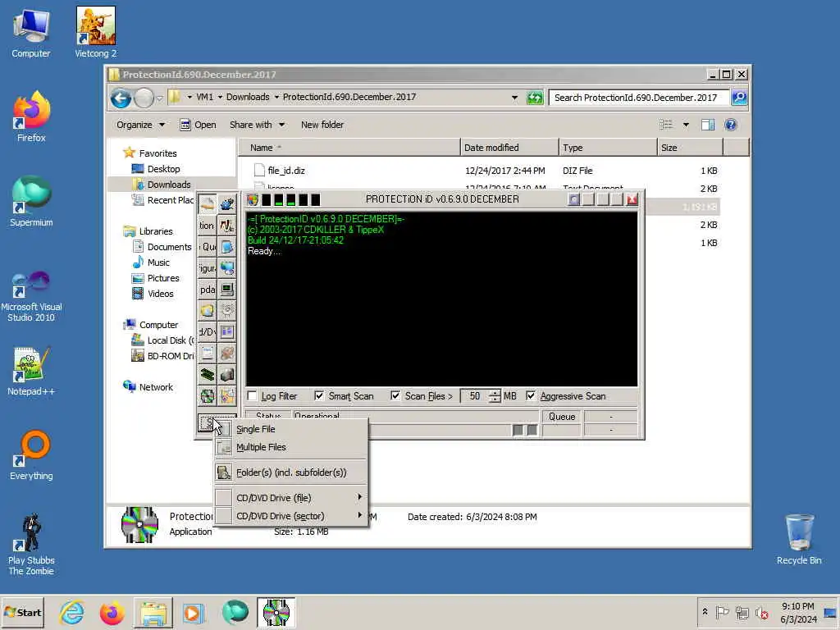
Task: Open dropdown arrow before Downloads in breadcrumb
Action: (x=220, y=97)
